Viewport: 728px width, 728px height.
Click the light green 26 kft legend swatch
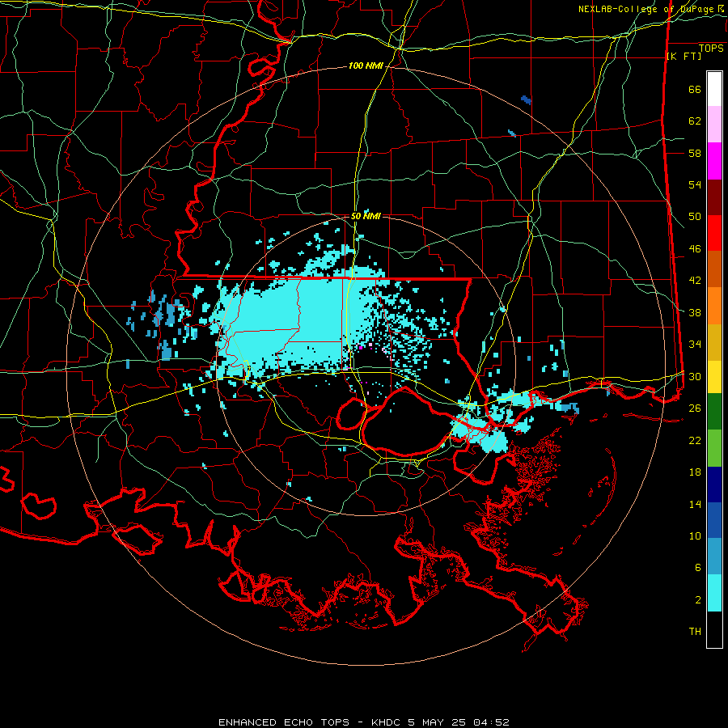coord(714,448)
